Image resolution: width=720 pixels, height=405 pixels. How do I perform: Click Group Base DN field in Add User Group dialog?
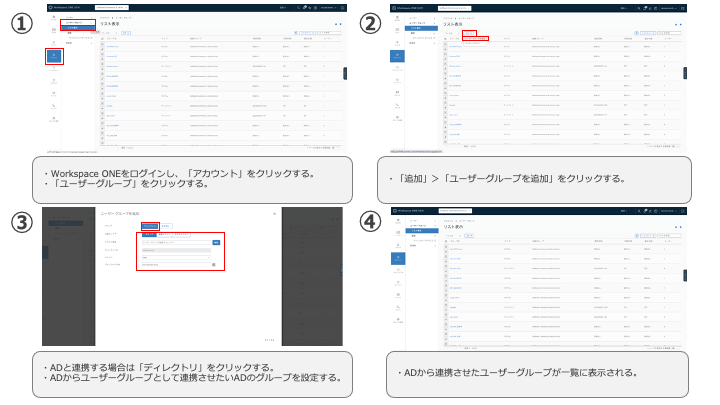coord(177,265)
